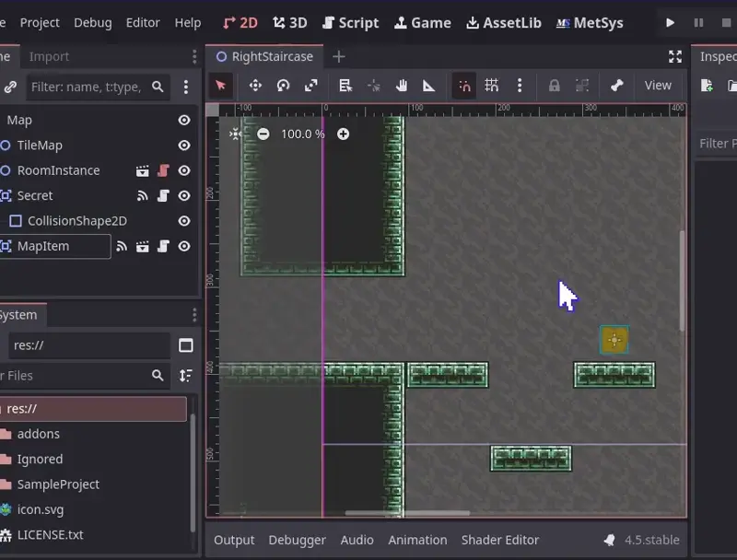Click the lock selected node icon
Image resolution: width=737 pixels, height=560 pixels.
(x=554, y=86)
